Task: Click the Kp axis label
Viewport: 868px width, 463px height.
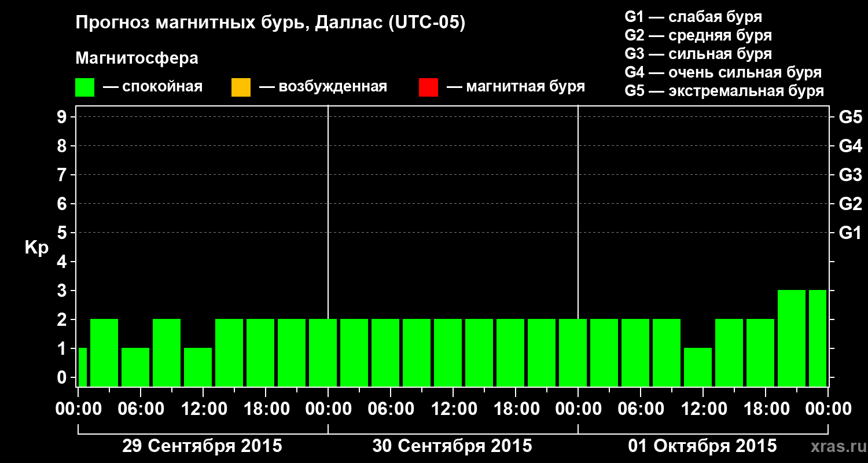Action: (36, 248)
